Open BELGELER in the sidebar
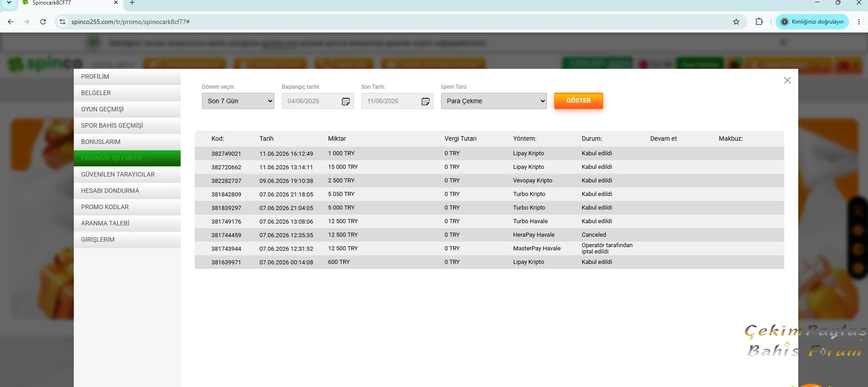This screenshot has height=387, width=868. click(127, 93)
